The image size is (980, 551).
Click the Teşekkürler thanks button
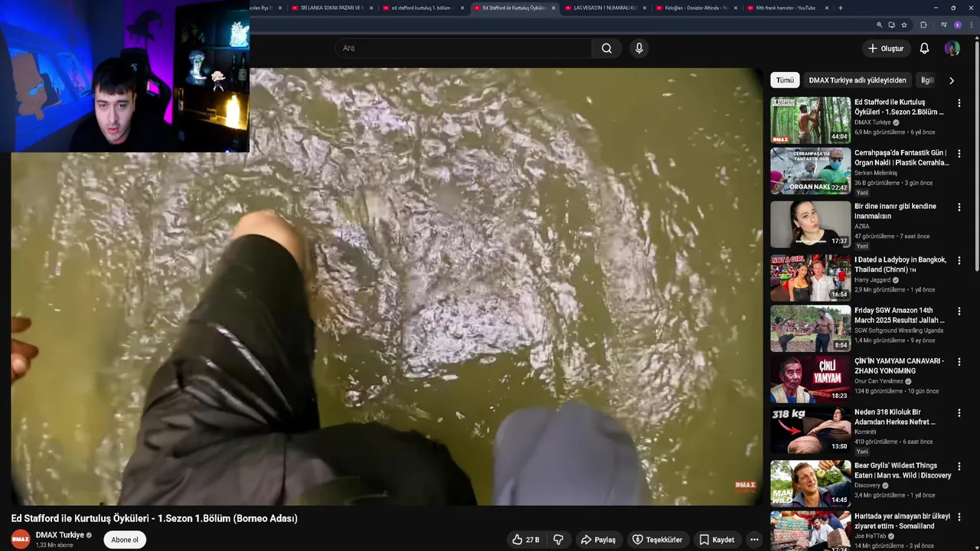[x=657, y=540]
